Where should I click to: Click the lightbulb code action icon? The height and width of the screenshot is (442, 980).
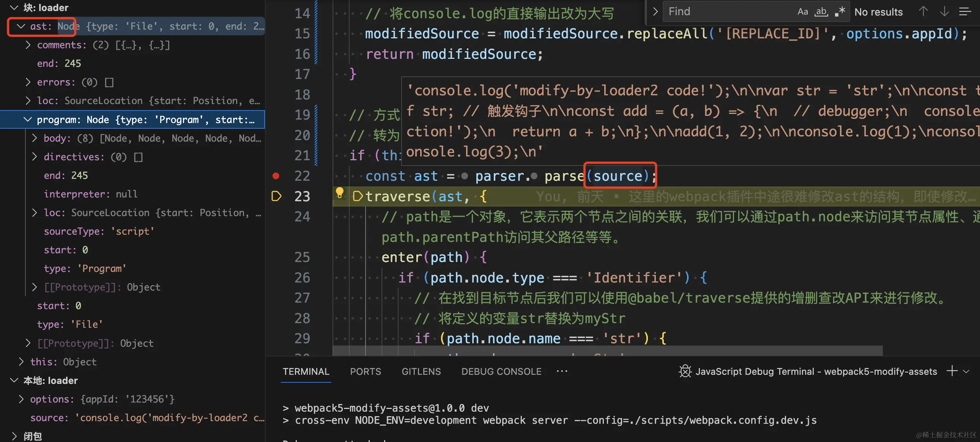point(339,193)
